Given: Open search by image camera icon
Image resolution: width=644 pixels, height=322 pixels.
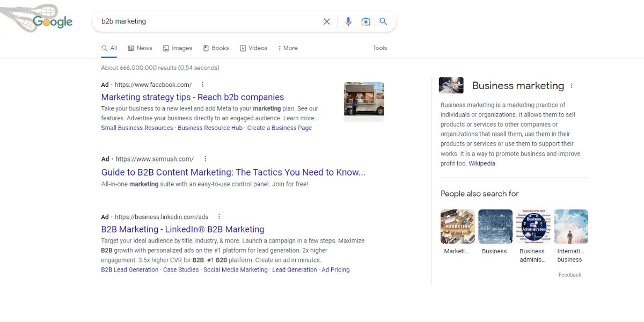Looking at the screenshot, I should point(366,21).
